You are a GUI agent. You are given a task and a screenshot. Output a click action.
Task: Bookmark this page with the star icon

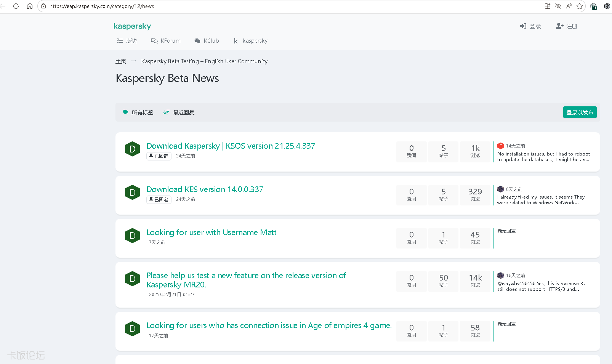[x=580, y=6]
